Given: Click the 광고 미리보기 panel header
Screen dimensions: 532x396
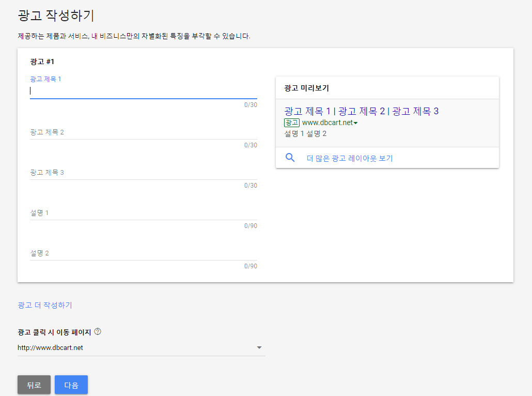Looking at the screenshot, I should pyautogui.click(x=306, y=88).
